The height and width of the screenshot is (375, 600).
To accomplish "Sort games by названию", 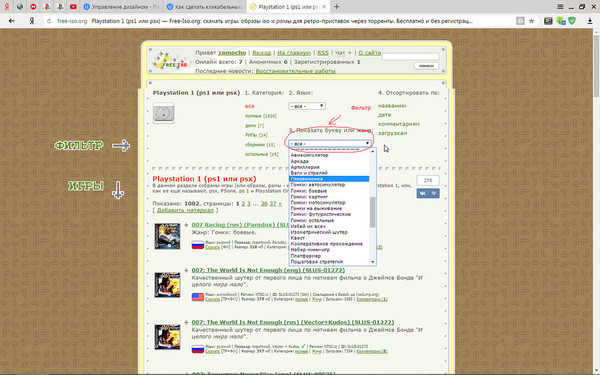I will pos(392,106).
